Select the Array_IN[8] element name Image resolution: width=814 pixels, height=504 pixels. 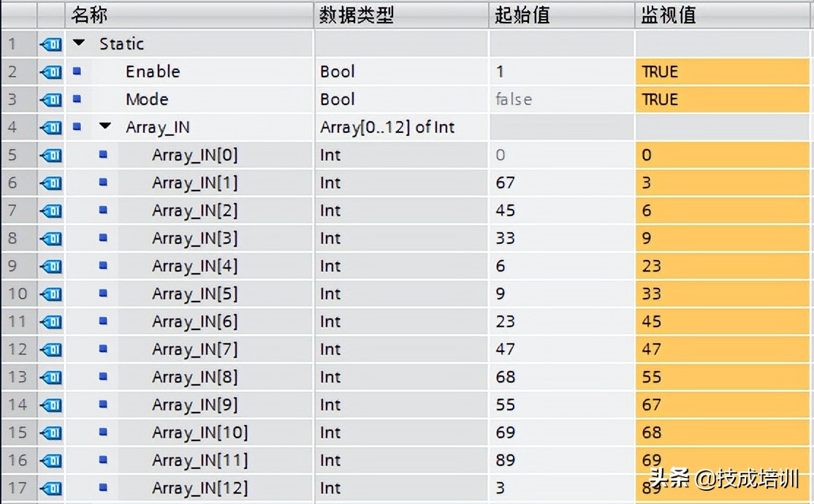click(x=194, y=378)
